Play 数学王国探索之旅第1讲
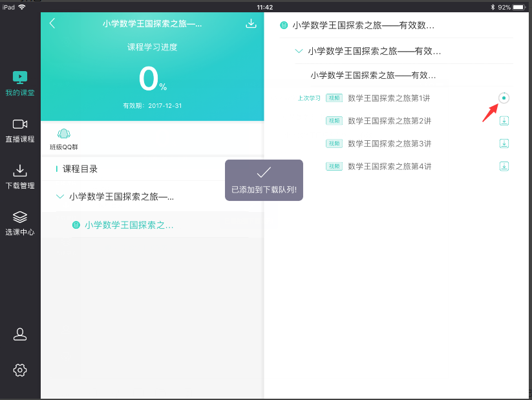The height and width of the screenshot is (400, 532). (x=389, y=98)
